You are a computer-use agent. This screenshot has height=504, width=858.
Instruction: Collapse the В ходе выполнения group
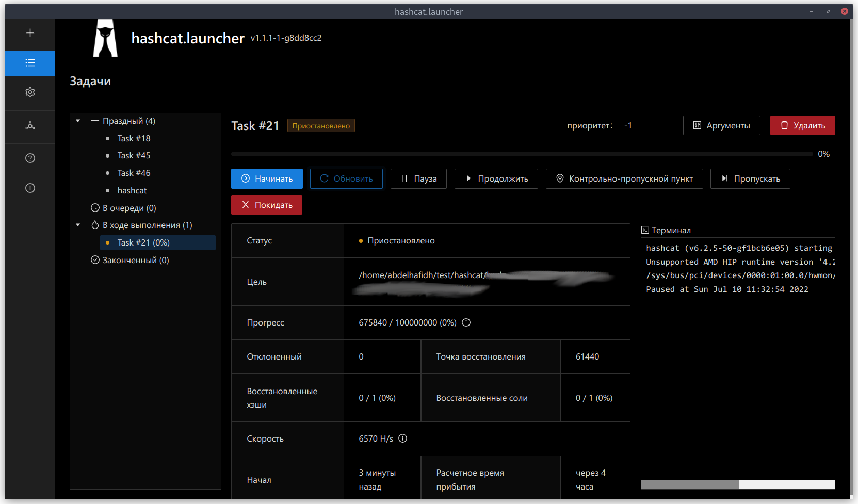[78, 225]
